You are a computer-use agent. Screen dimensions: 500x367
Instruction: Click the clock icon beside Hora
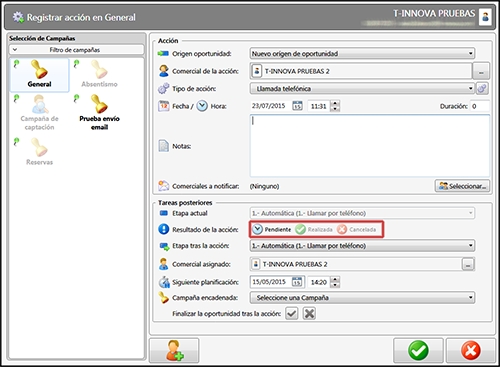click(202, 106)
